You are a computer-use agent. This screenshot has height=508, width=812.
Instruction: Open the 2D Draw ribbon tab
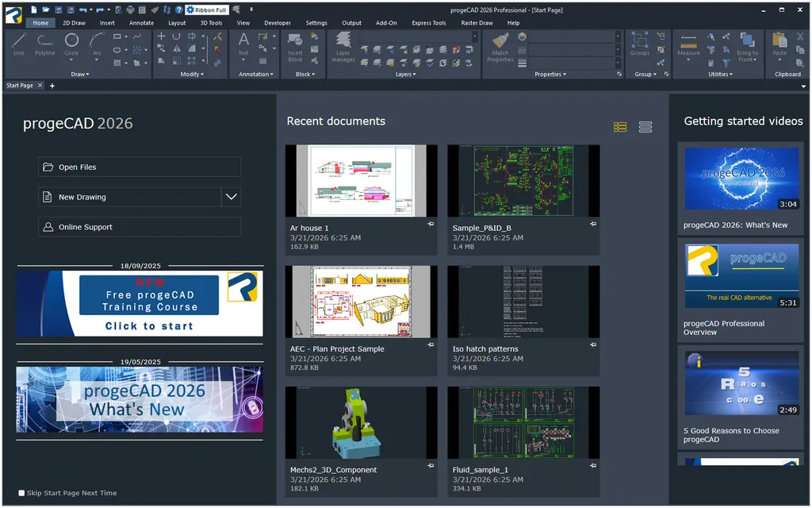coord(74,23)
